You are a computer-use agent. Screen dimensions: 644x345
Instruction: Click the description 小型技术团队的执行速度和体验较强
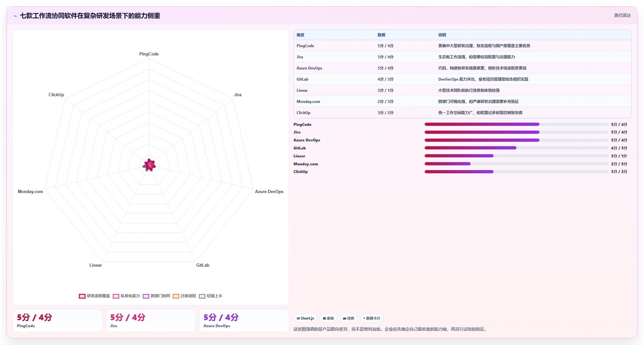point(469,90)
